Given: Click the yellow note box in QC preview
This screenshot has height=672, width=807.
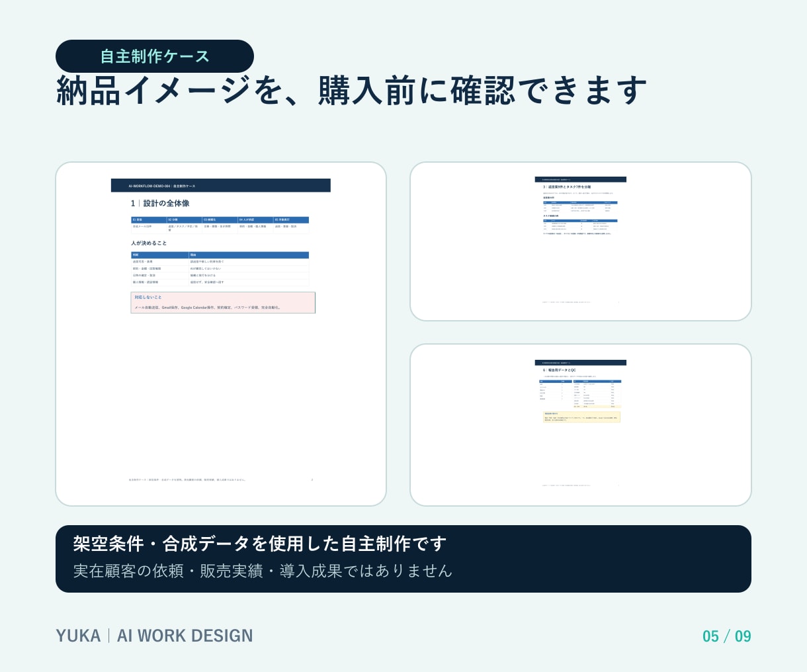Looking at the screenshot, I should coord(581,417).
